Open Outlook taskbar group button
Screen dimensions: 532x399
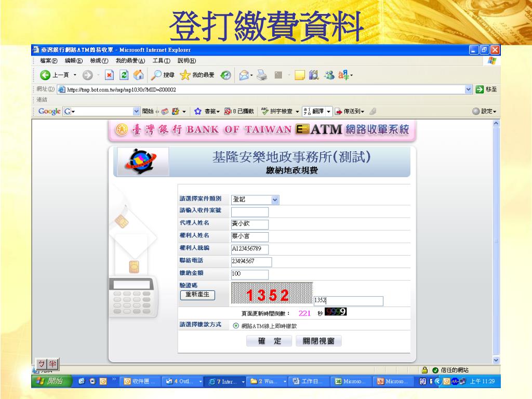tap(182, 381)
